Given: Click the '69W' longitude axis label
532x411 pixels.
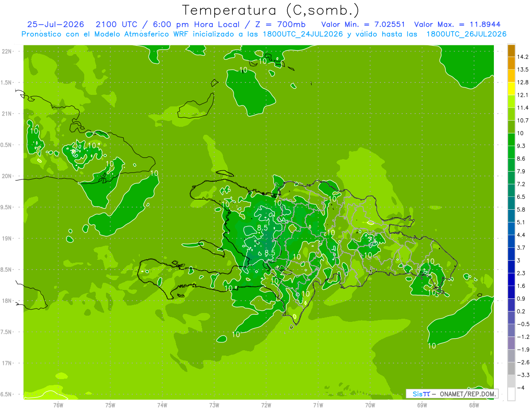Looking at the screenshot, I should coord(422,405).
